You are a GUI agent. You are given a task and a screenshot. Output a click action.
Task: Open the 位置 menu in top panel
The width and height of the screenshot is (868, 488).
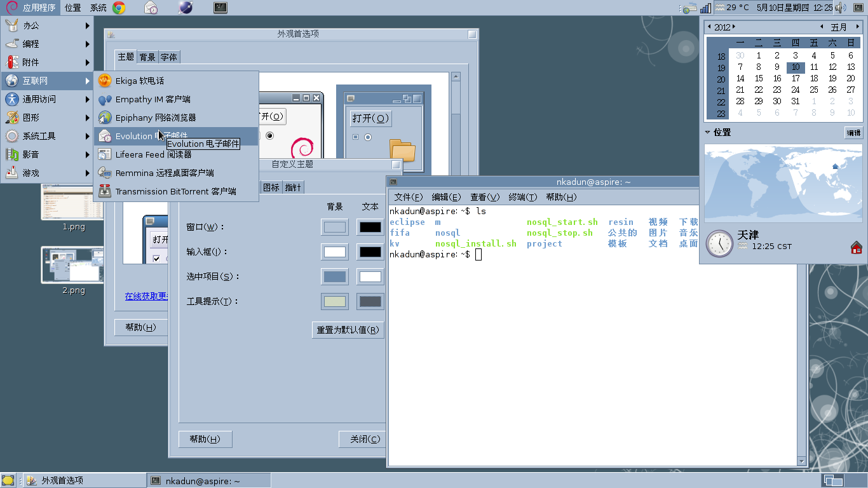click(73, 8)
